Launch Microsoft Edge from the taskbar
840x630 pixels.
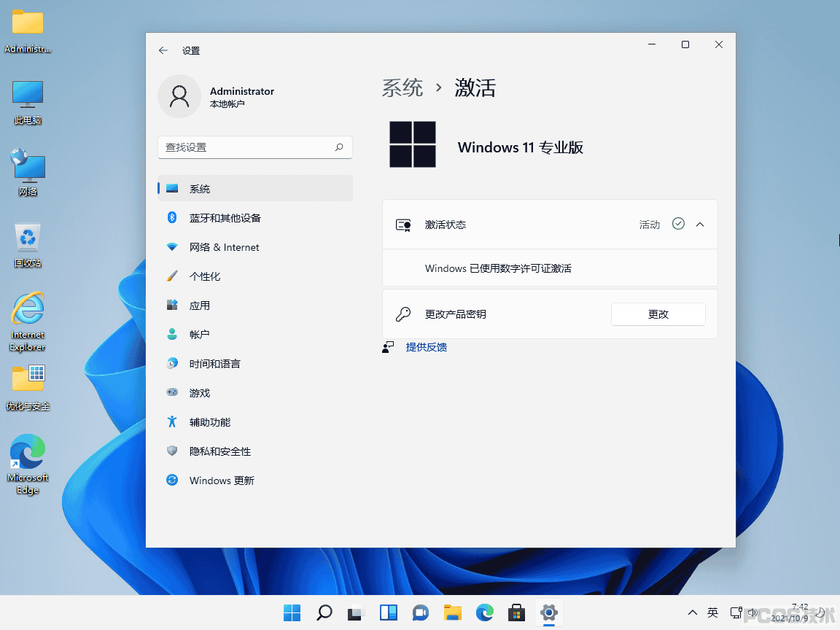click(485, 612)
